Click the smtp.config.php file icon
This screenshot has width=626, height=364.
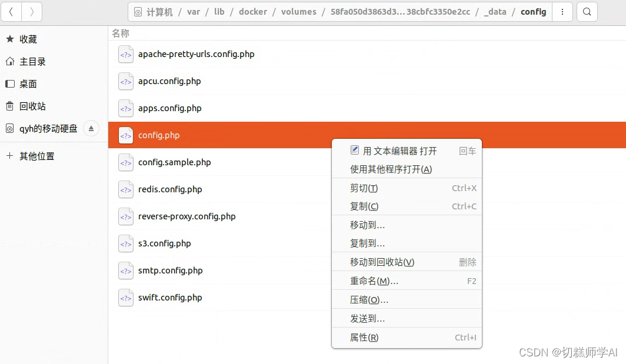(126, 272)
